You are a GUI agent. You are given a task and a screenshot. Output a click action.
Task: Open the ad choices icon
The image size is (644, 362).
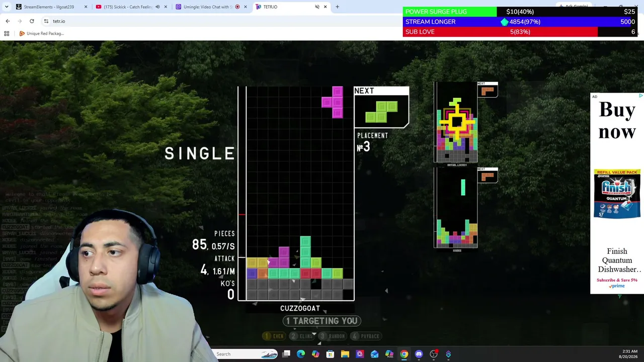(x=640, y=96)
